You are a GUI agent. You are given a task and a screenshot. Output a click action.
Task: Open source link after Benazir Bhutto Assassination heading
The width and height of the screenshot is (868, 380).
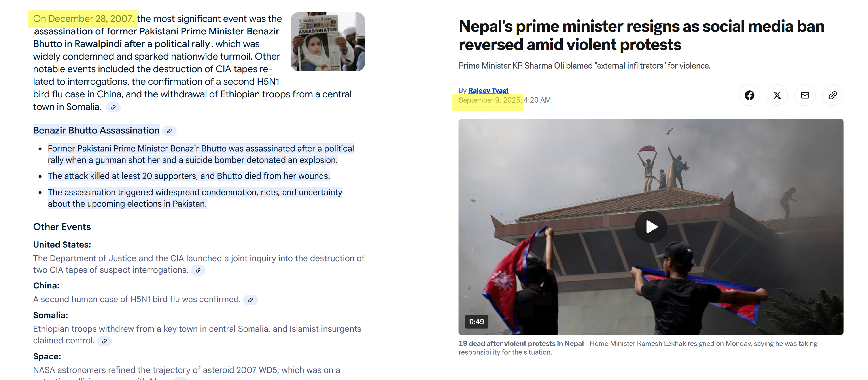click(x=170, y=131)
